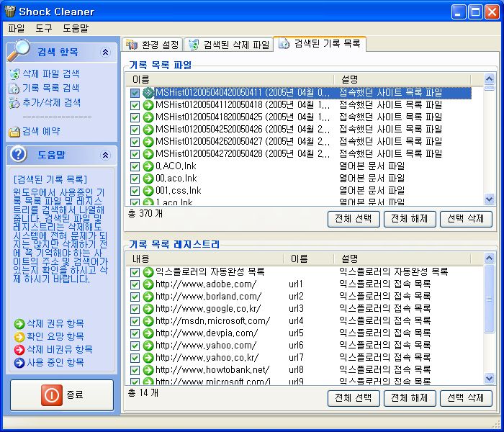Click the 기록 목록 검색 document icon
The height and width of the screenshot is (432, 504).
click(14, 89)
